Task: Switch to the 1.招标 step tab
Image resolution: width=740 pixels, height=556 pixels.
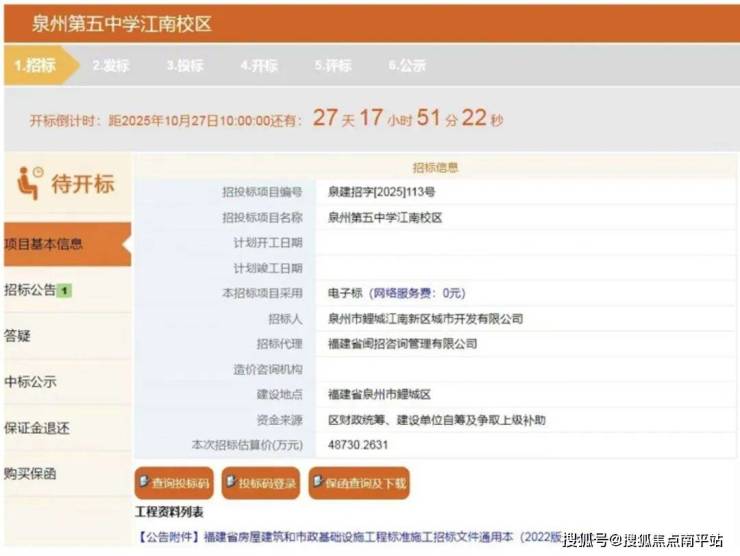Action: tap(35, 66)
